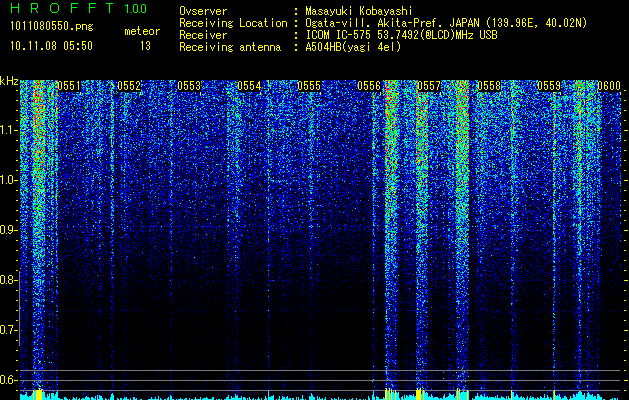
Task: Click the meteor count 13
Action: (x=145, y=46)
